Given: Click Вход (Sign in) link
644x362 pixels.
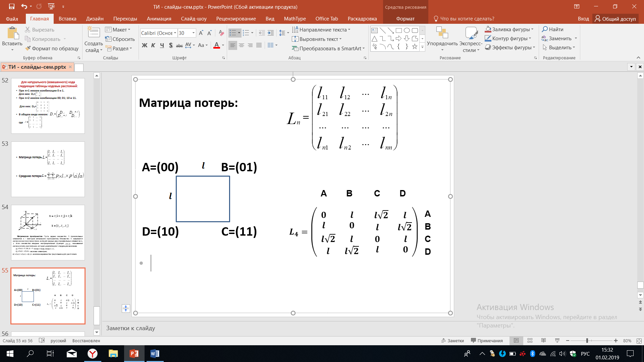Looking at the screenshot, I should 583,19.
